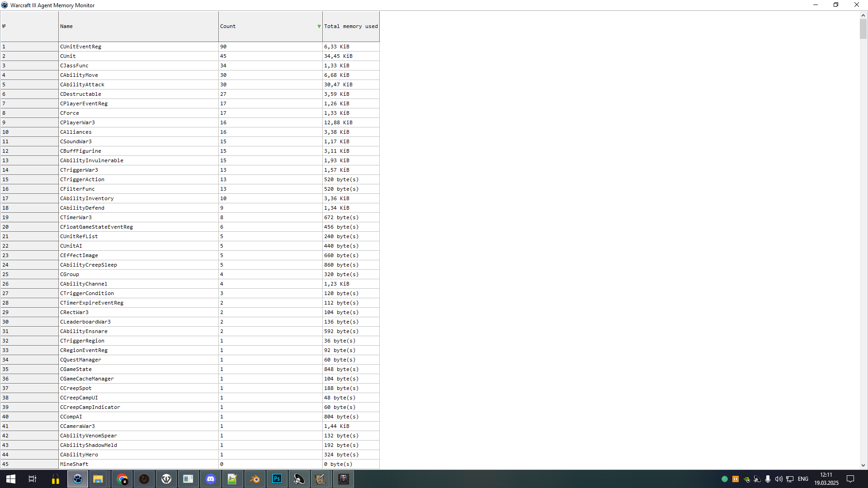Image resolution: width=868 pixels, height=488 pixels.
Task: Open the system volume control
Action: tap(778, 479)
